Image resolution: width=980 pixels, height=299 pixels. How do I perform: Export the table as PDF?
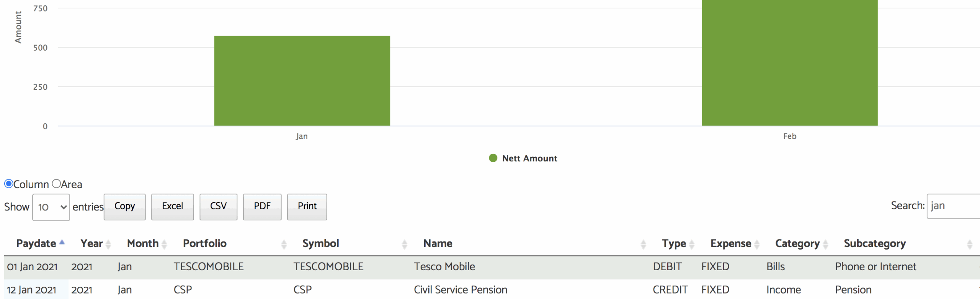pos(262,207)
